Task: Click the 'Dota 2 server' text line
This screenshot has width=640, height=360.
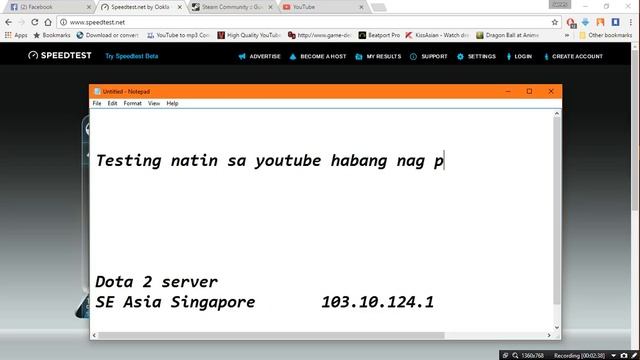Action: tap(156, 282)
